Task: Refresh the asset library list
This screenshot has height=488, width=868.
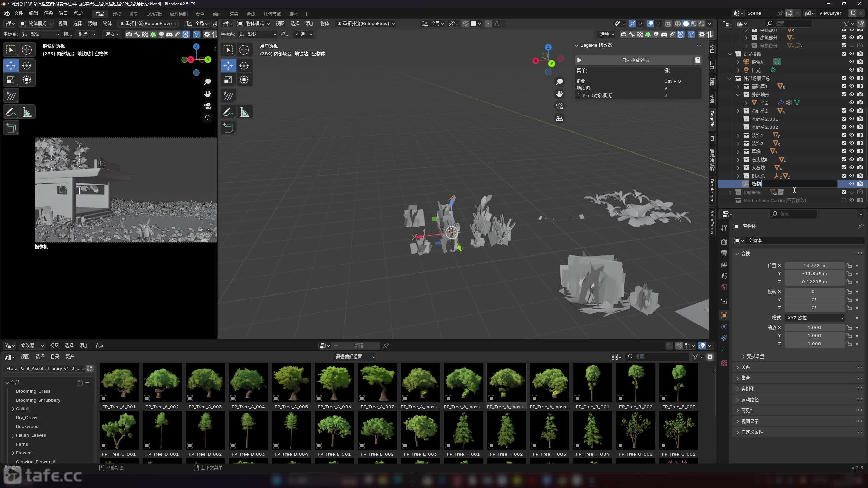Action: point(90,368)
